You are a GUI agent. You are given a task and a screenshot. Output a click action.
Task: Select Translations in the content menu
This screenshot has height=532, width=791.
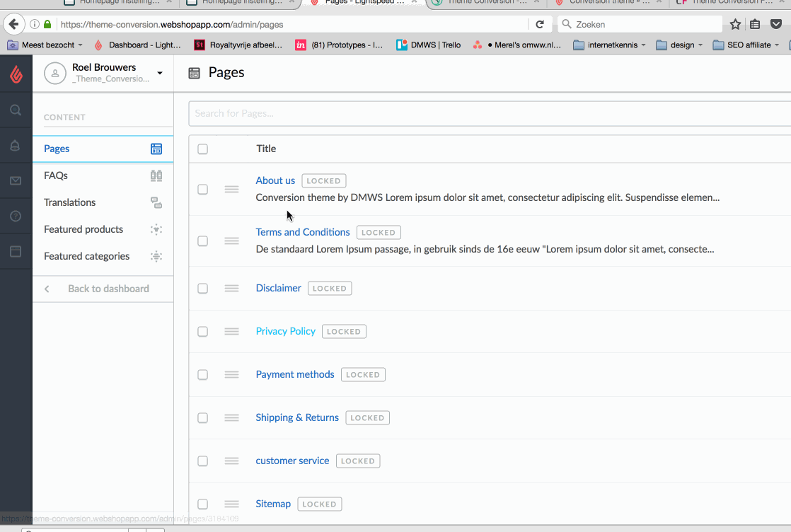click(x=103, y=203)
